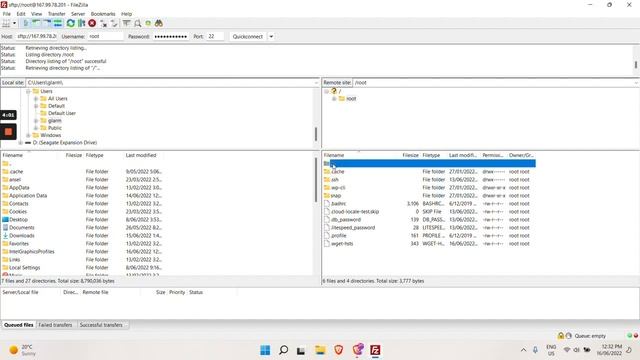
Task: Expand the Windows folder in local tree
Action: (x=28, y=136)
